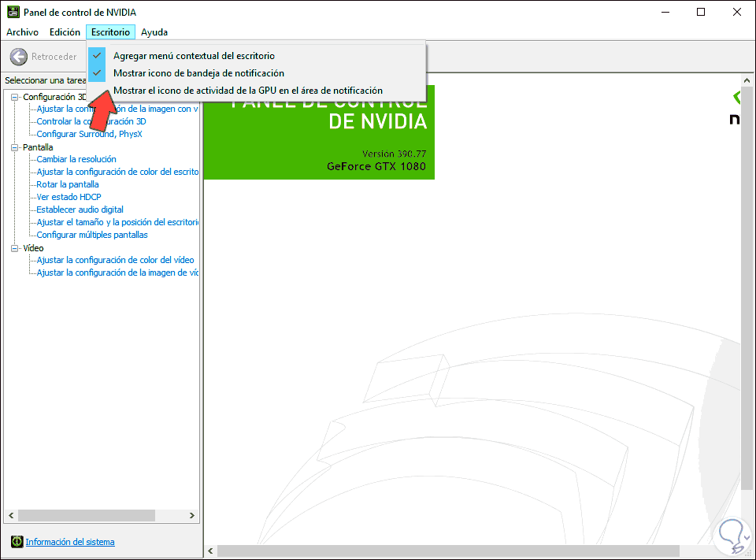Click task tree scroll left arrow

pos(10,516)
